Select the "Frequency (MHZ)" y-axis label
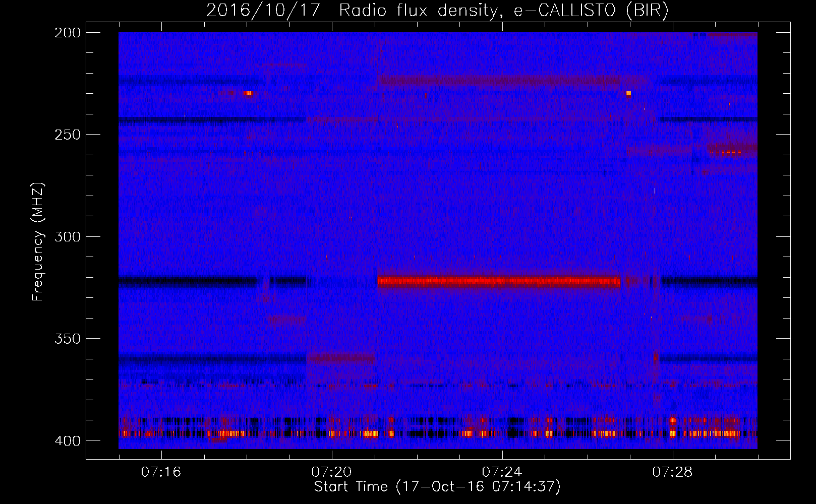This screenshot has height=504, width=816. click(x=38, y=242)
